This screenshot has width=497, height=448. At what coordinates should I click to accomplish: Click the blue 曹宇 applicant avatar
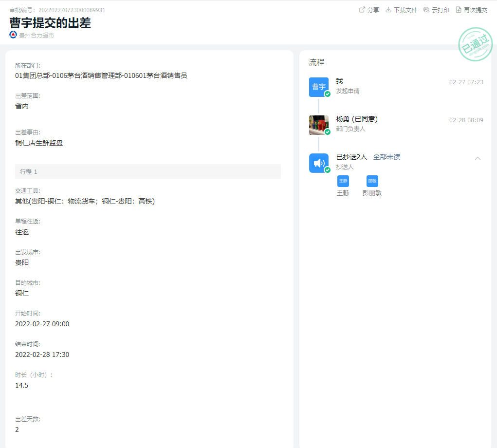click(x=319, y=87)
